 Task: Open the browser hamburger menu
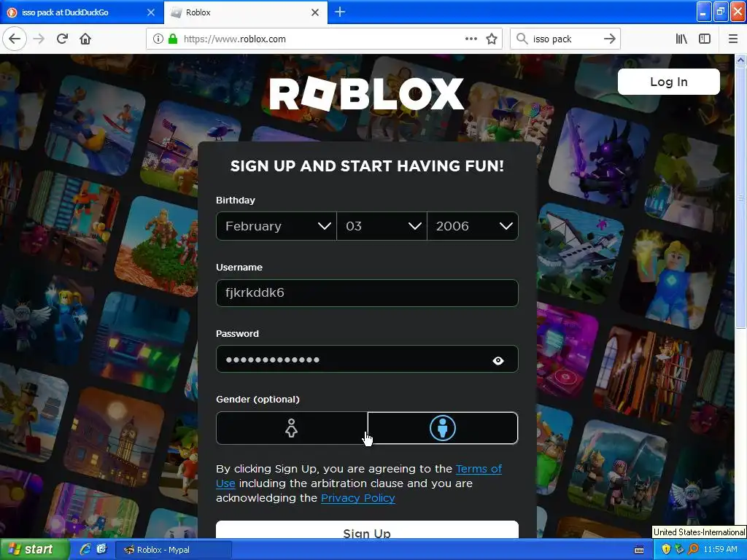[x=733, y=39]
